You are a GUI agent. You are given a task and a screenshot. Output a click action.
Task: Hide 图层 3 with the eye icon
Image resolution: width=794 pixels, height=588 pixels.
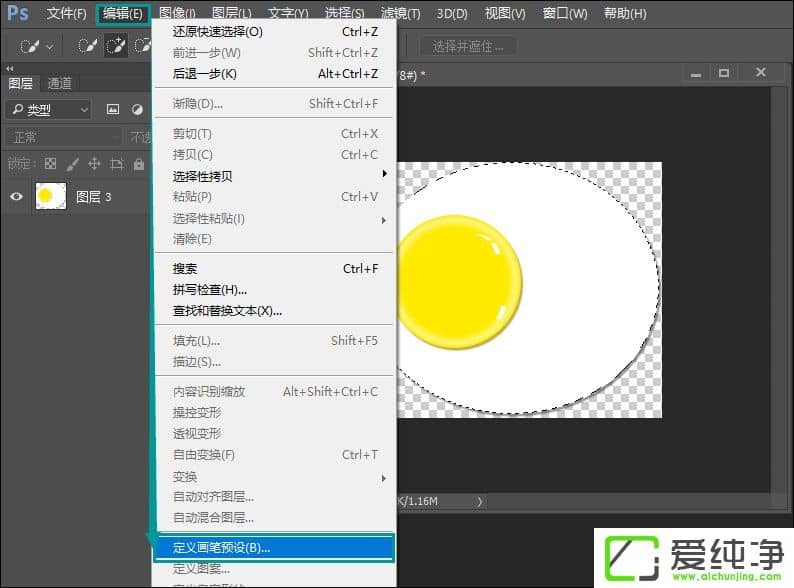pyautogui.click(x=17, y=197)
